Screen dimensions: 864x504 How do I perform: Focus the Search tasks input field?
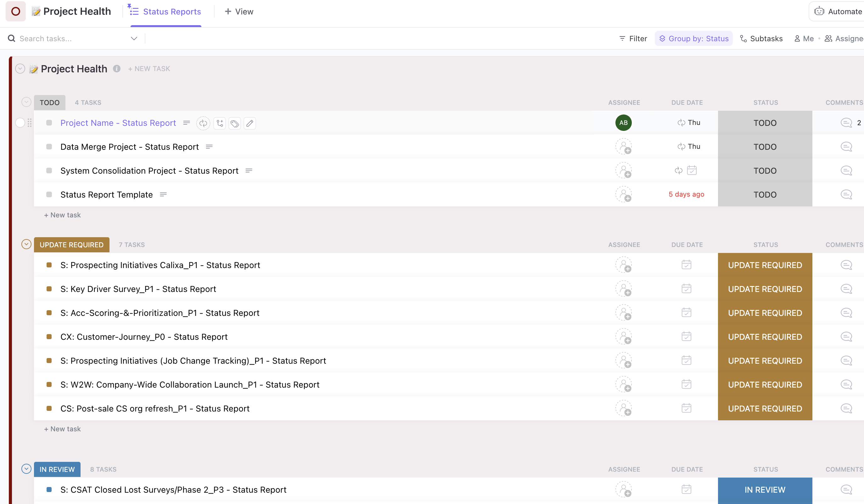coord(73,38)
